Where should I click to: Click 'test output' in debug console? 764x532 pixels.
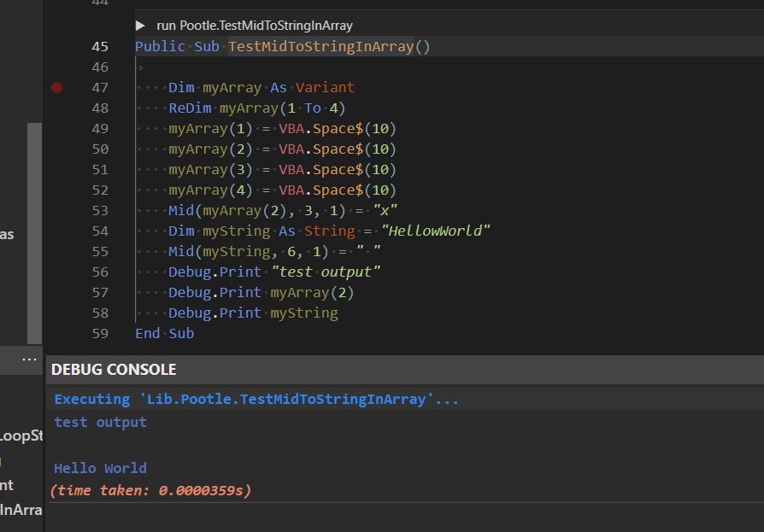click(x=100, y=422)
